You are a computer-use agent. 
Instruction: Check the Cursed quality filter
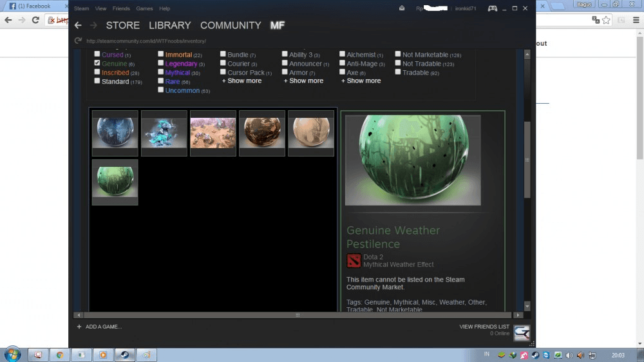point(97,54)
